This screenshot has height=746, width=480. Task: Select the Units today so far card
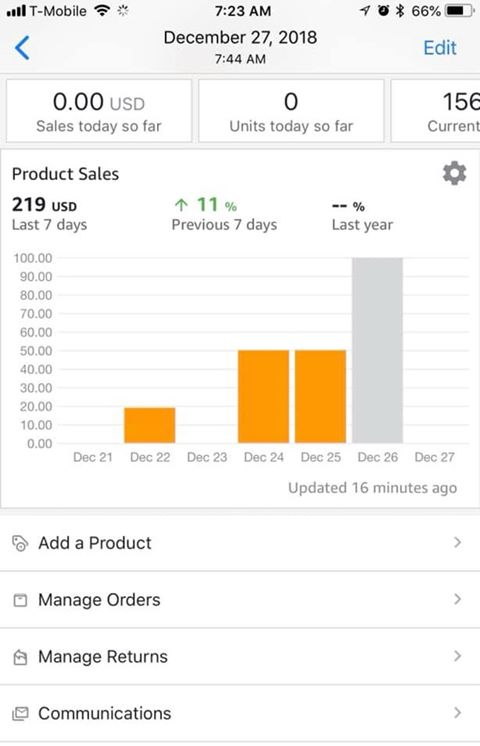click(291, 111)
